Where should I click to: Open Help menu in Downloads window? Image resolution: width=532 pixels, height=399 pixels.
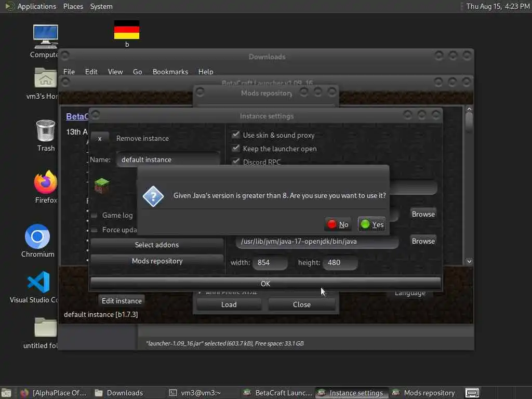point(206,72)
